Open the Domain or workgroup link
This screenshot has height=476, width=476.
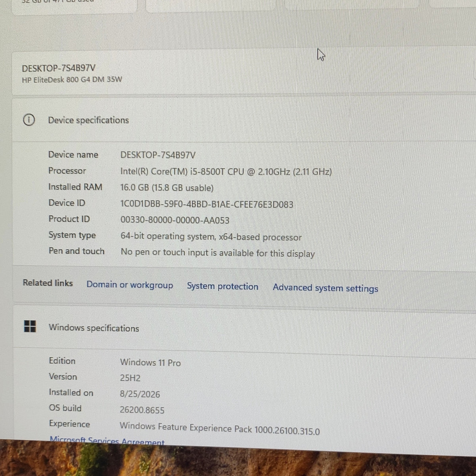pyautogui.click(x=130, y=285)
